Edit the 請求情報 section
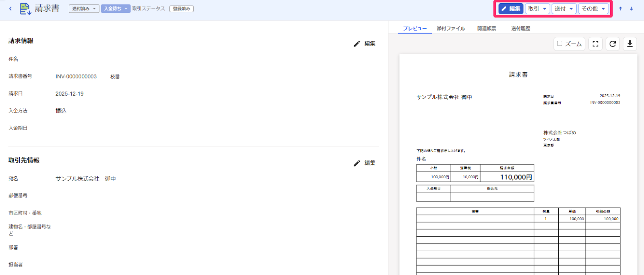Image resolution: width=644 pixels, height=275 pixels. click(x=364, y=44)
